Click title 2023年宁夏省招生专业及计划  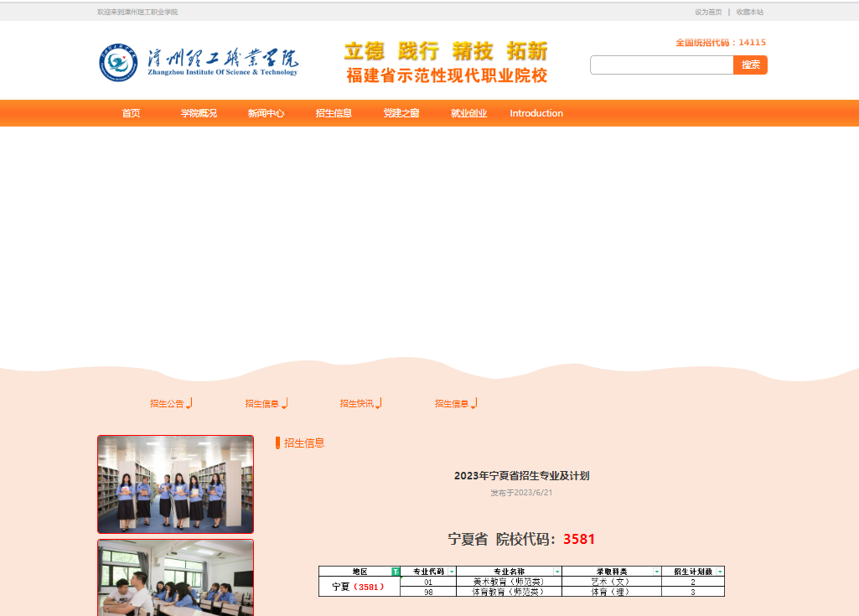pos(521,476)
